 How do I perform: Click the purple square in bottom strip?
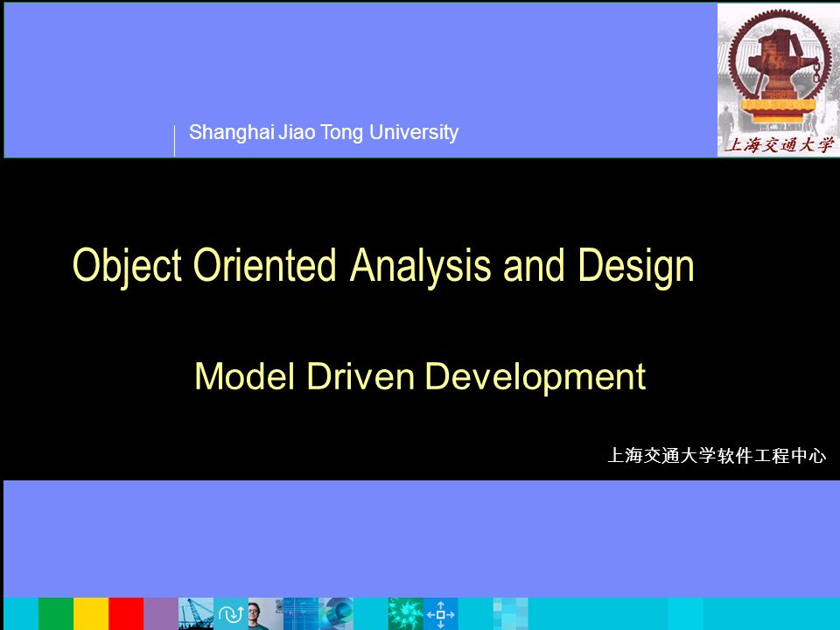(161, 613)
